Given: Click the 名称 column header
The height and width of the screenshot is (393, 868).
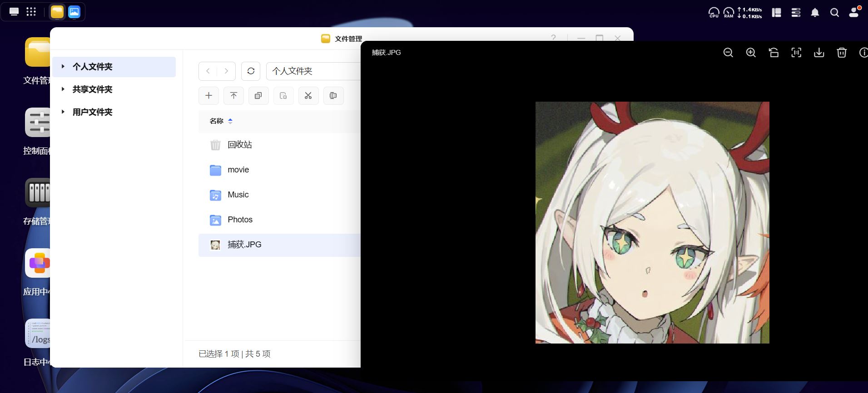Looking at the screenshot, I should point(216,121).
